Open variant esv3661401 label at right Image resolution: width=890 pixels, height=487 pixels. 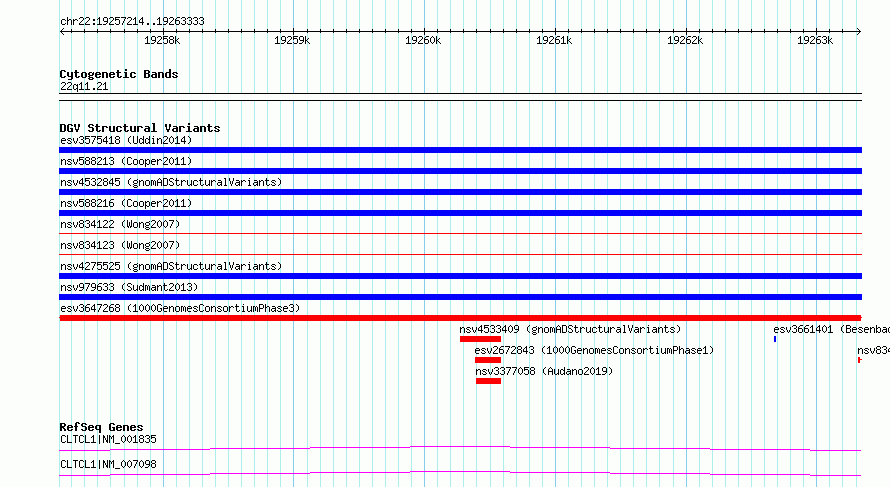pyautogui.click(x=831, y=329)
